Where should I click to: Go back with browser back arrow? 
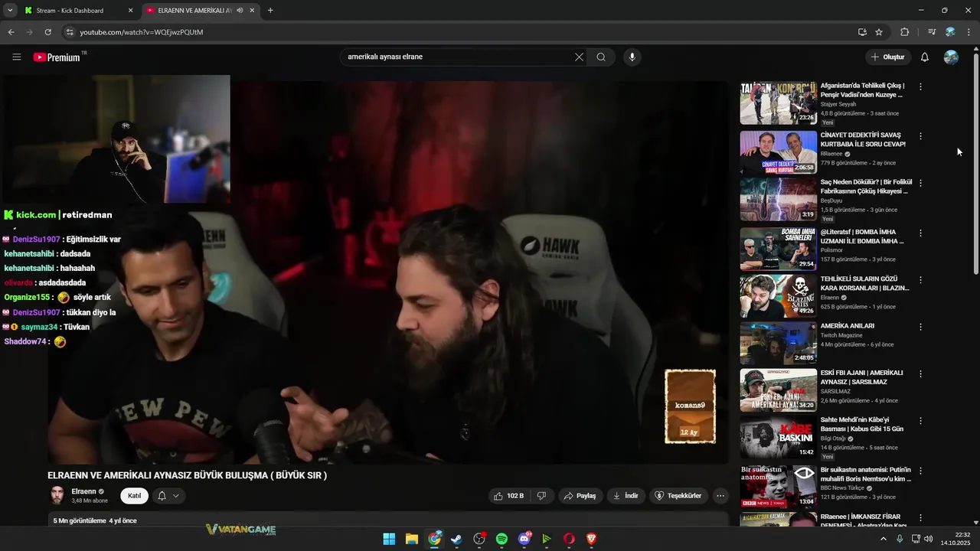point(11,32)
